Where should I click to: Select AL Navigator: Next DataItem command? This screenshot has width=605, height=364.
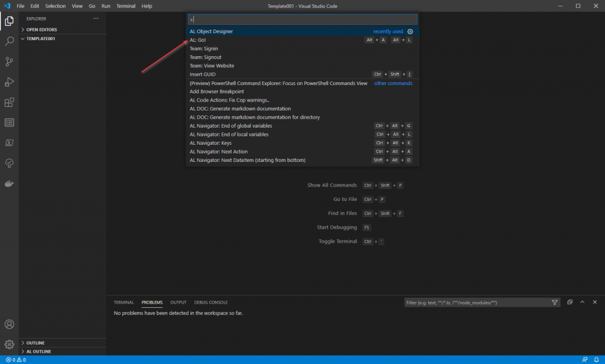point(302,160)
